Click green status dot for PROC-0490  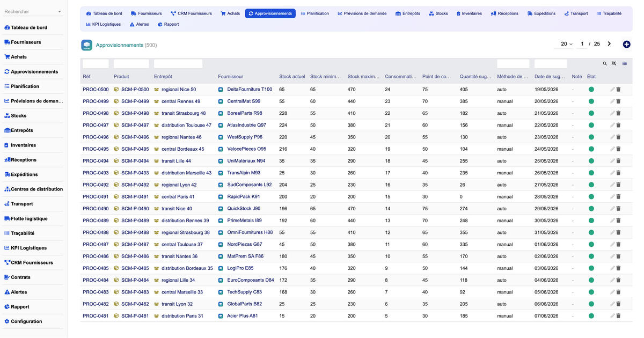591,209
